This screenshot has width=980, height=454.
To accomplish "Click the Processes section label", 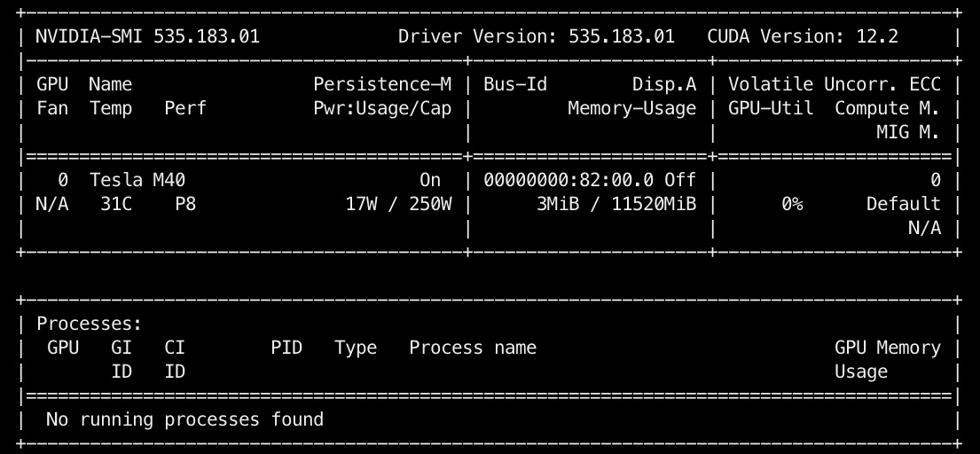I will [x=89, y=325].
